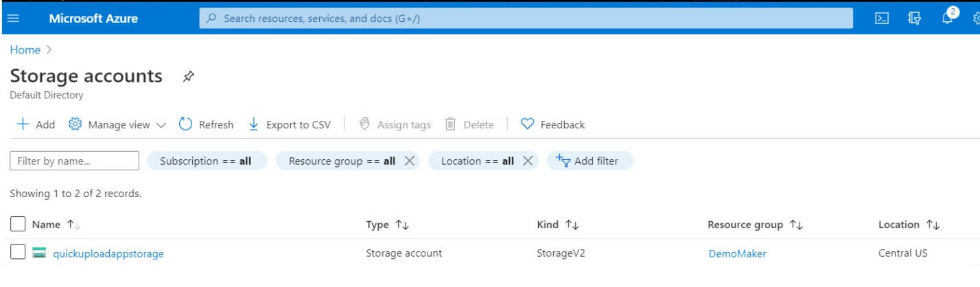Sort by Name column arrows
Image resolution: width=980 pixels, height=287 pixels.
coord(73,225)
